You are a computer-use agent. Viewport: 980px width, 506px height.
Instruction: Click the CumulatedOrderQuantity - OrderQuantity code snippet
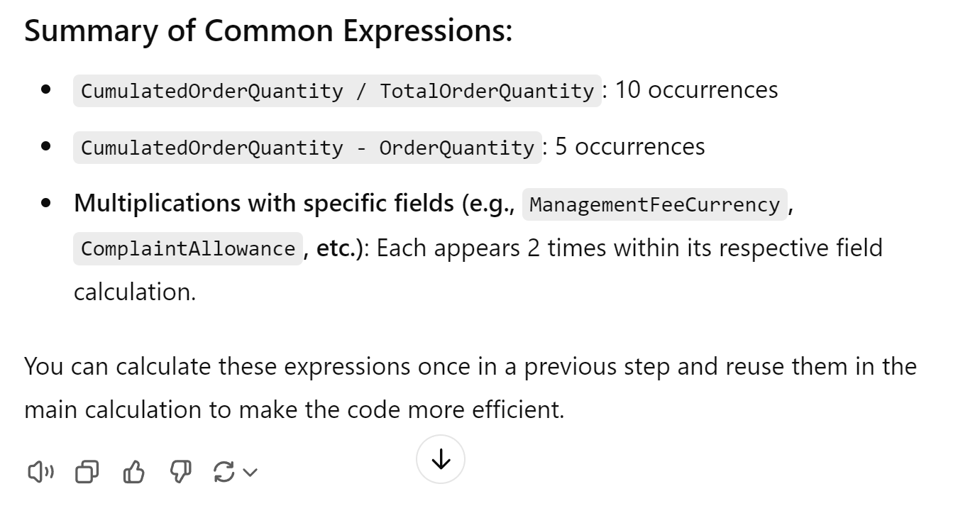pos(307,148)
